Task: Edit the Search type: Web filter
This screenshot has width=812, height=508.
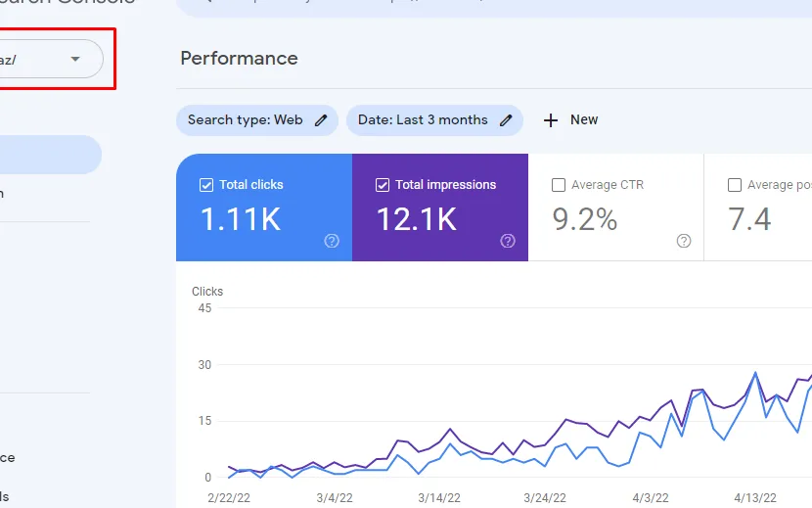Action: (257, 120)
